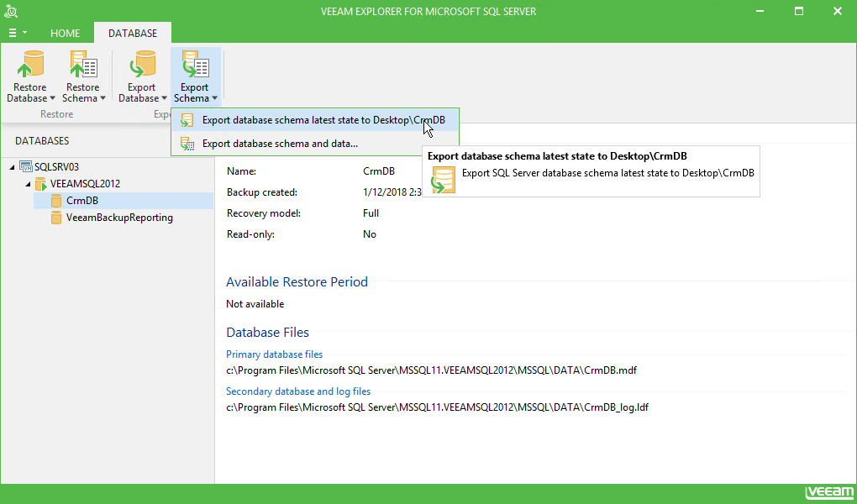Image resolution: width=857 pixels, height=504 pixels.
Task: Maximize the Veeam Explorer window
Action: pyautogui.click(x=799, y=11)
